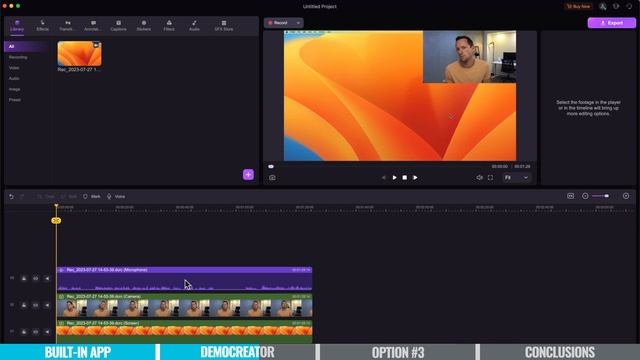
Task: Lock the Camera track
Action: pos(24,305)
